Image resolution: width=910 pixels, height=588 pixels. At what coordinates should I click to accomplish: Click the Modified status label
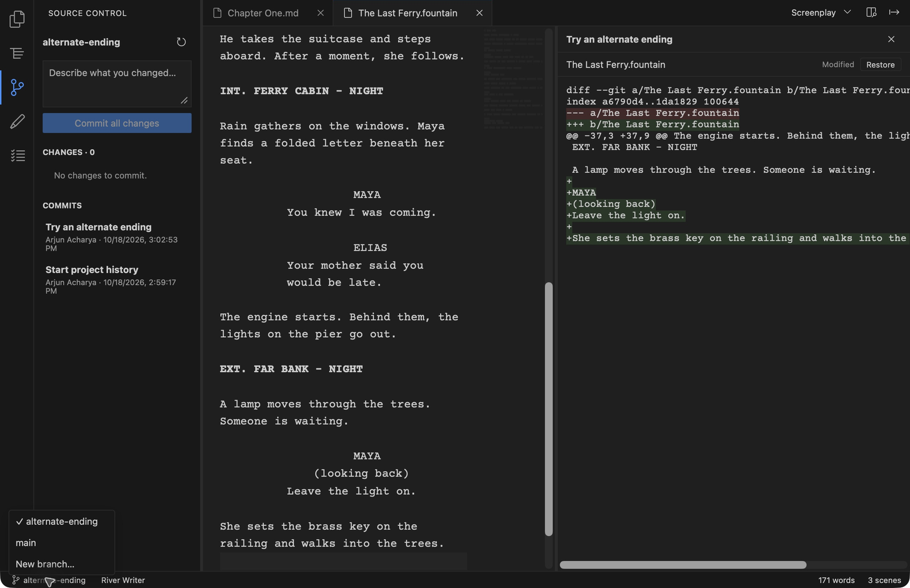838,65
